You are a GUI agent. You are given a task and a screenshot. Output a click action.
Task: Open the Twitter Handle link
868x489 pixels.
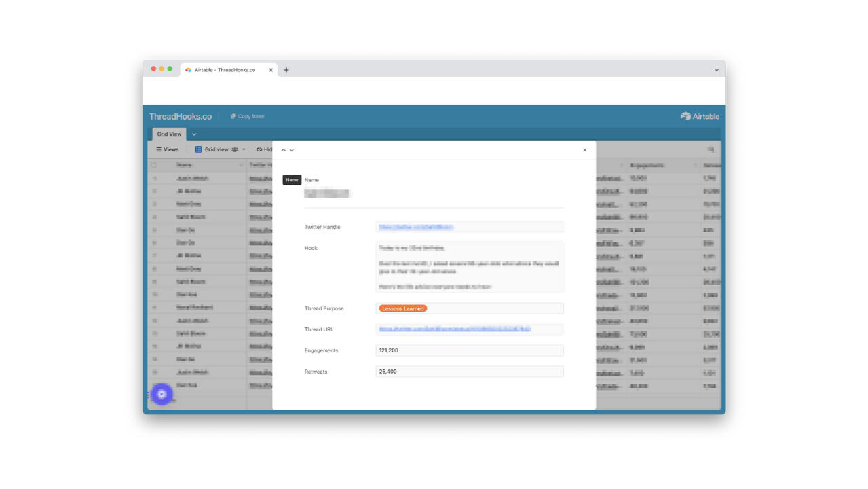click(416, 227)
